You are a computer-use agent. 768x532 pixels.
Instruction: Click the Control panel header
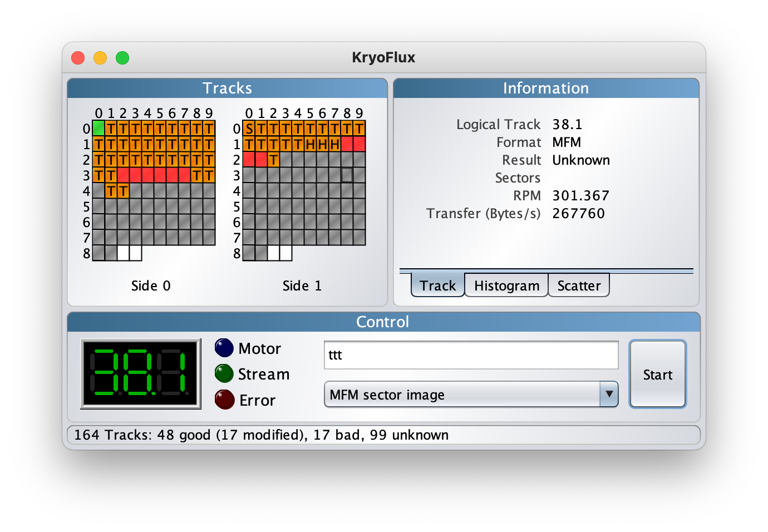tap(383, 322)
